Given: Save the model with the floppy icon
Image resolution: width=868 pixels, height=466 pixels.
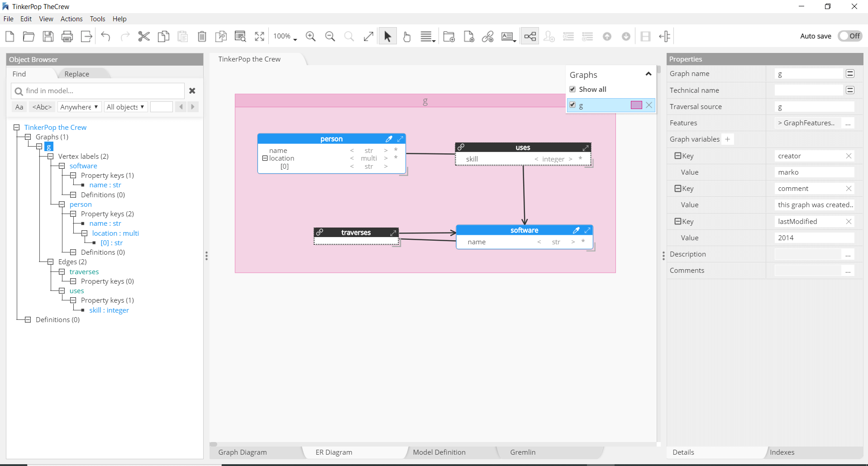Looking at the screenshot, I should (48, 36).
